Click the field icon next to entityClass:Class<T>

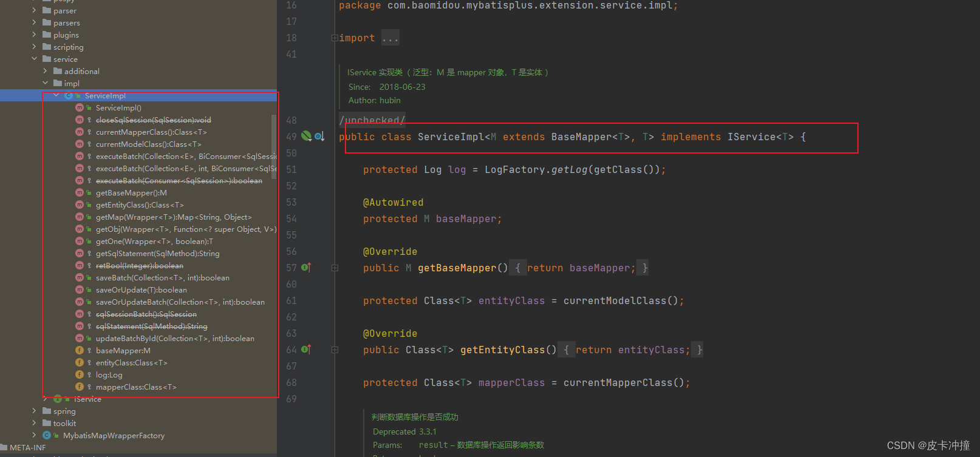pos(80,363)
